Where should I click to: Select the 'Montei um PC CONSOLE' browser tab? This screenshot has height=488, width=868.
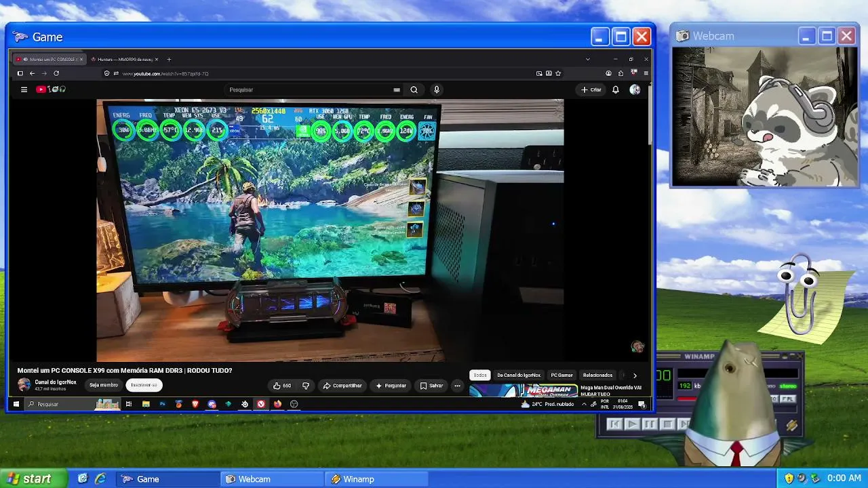(50, 60)
